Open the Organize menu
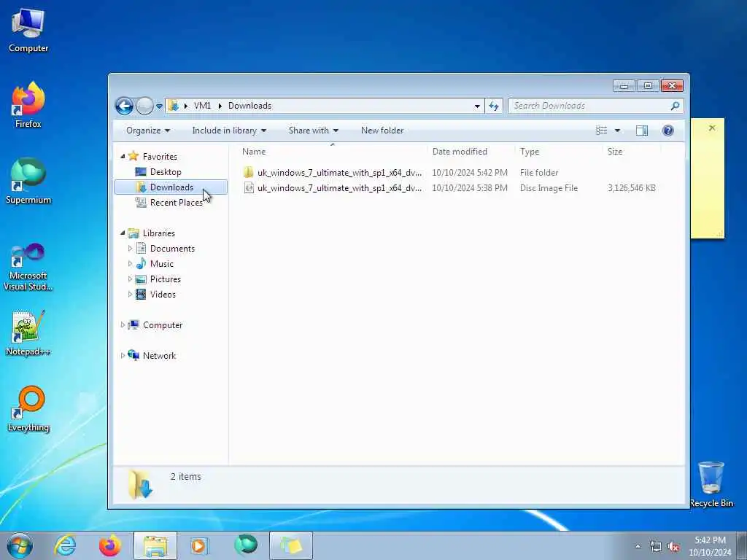The width and height of the screenshot is (747, 560). coord(148,131)
